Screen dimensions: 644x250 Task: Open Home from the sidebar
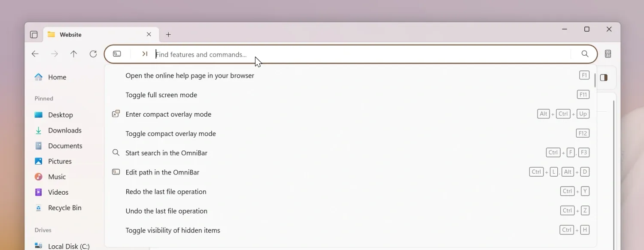click(x=58, y=77)
